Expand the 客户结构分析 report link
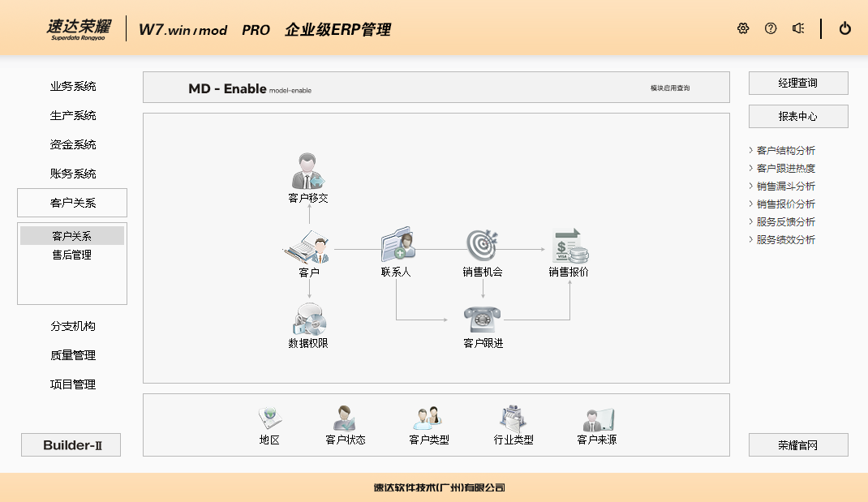 (x=785, y=151)
